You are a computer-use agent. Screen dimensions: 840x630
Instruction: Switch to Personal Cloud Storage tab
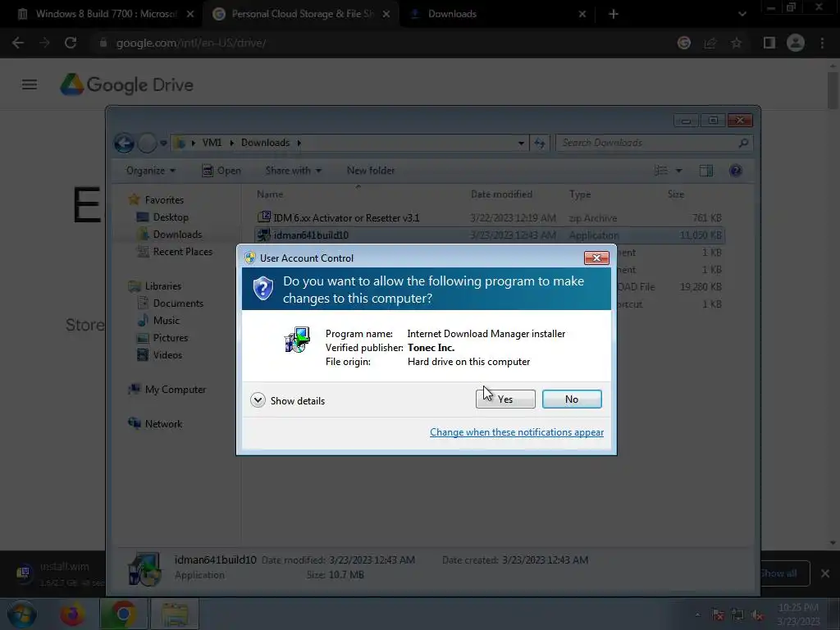point(301,14)
